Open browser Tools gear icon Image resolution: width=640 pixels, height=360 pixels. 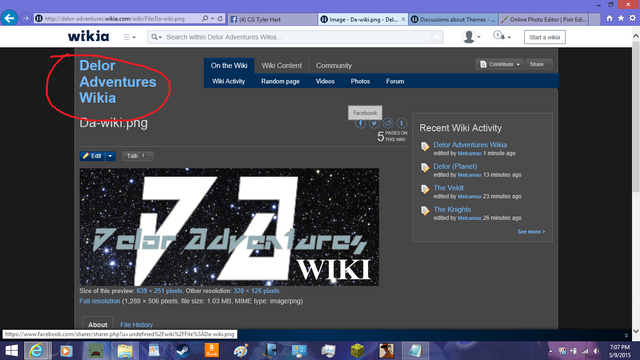[632, 18]
